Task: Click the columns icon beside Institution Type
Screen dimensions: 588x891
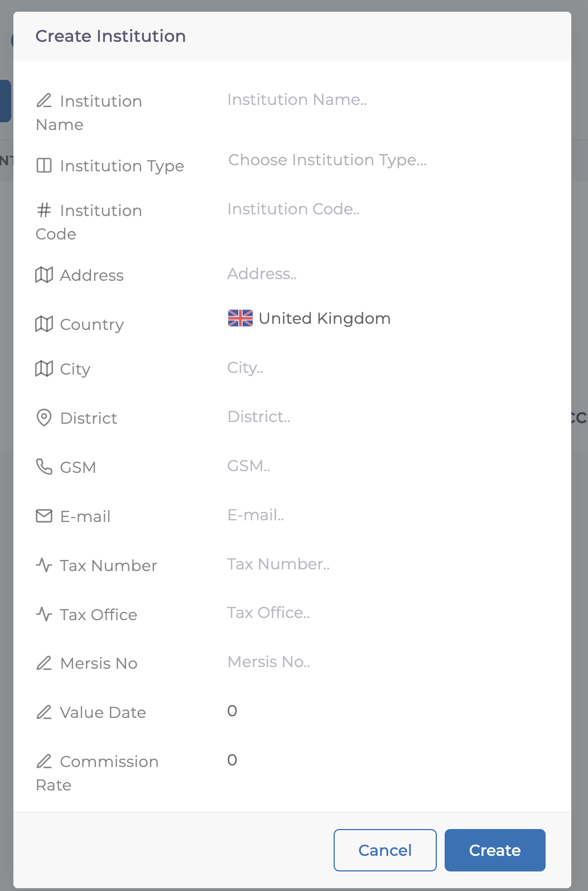Action: 44,166
